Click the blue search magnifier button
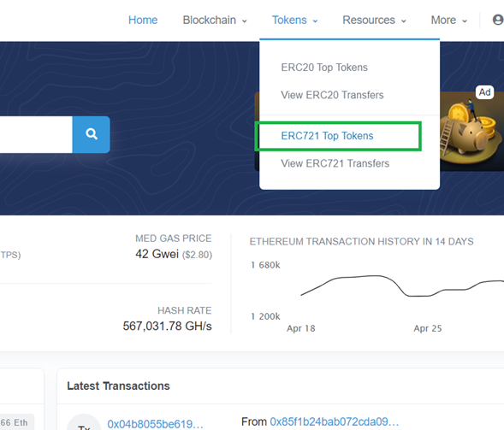This screenshot has height=430, width=504. [x=92, y=134]
